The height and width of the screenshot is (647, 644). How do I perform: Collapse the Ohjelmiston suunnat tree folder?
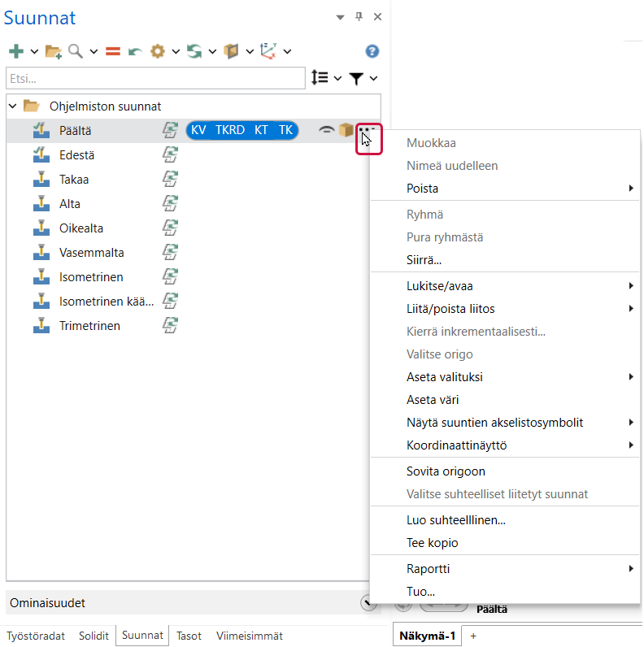(x=14, y=106)
